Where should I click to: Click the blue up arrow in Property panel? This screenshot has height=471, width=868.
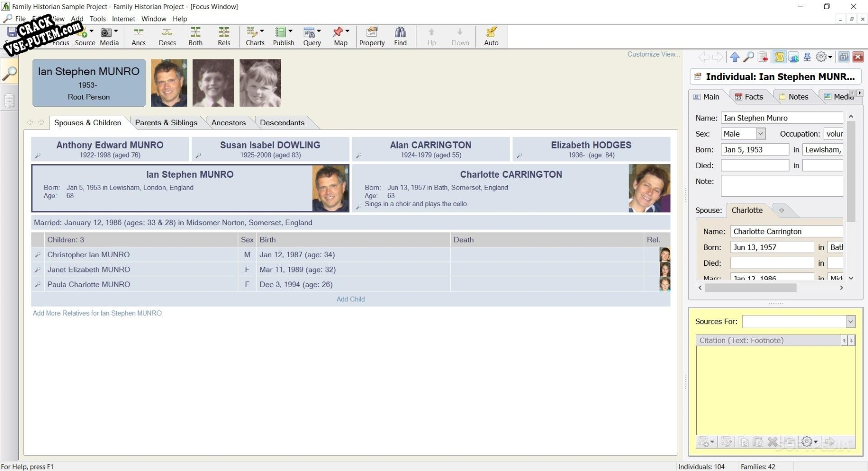click(x=734, y=58)
